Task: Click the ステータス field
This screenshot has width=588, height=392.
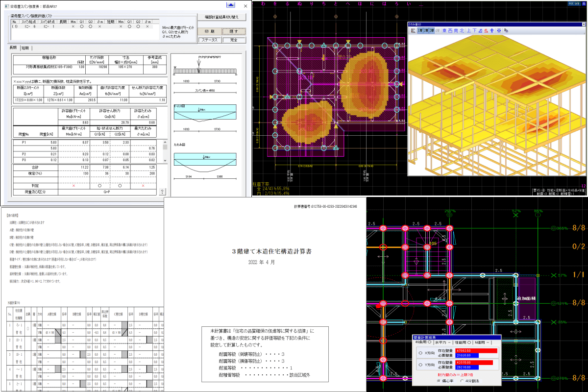Action: 209,40
